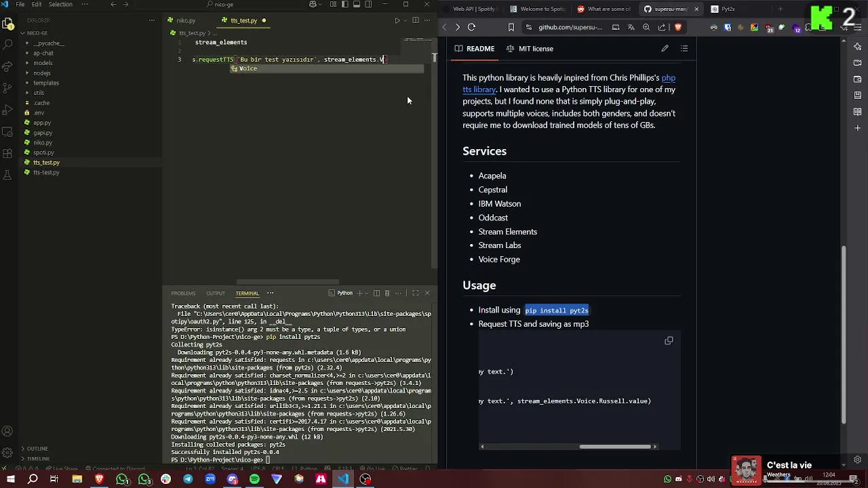Open the spoti.py file in Explorer
Image resolution: width=868 pixels, height=488 pixels.
pyautogui.click(x=43, y=152)
